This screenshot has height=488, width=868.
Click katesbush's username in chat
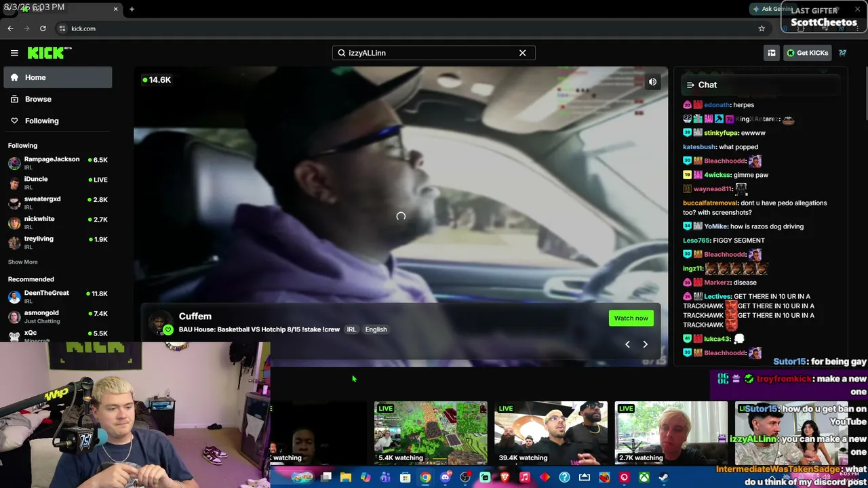698,147
